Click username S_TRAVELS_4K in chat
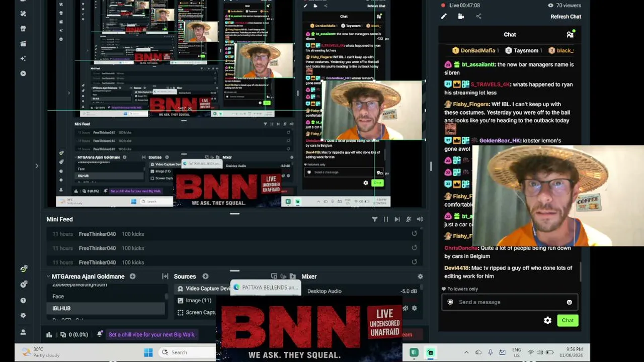This screenshot has width=644, height=362. [490, 84]
